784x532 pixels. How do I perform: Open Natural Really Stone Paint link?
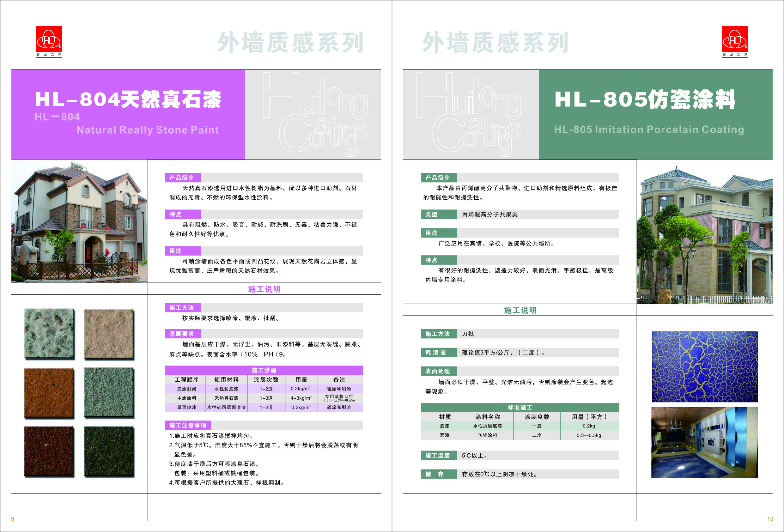pos(148,130)
